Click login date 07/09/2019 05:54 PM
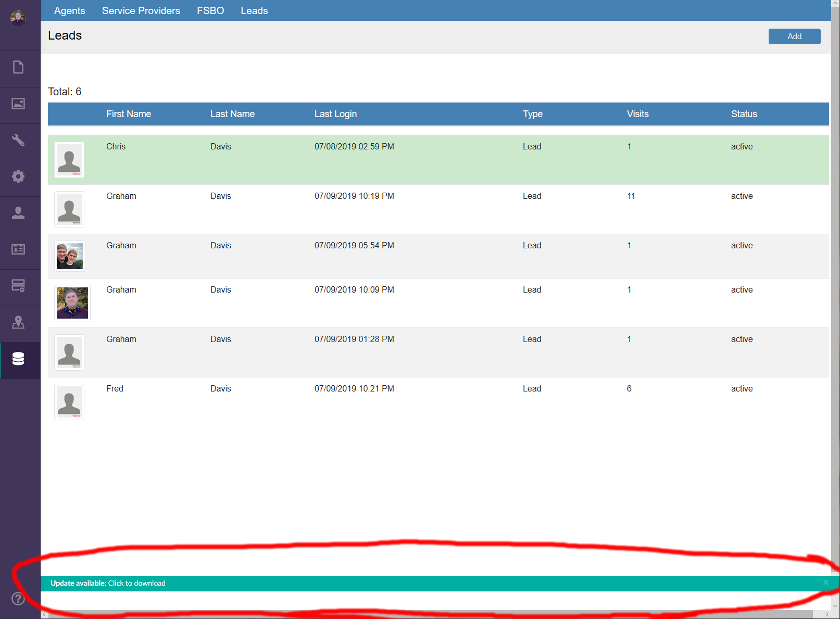 coord(354,245)
